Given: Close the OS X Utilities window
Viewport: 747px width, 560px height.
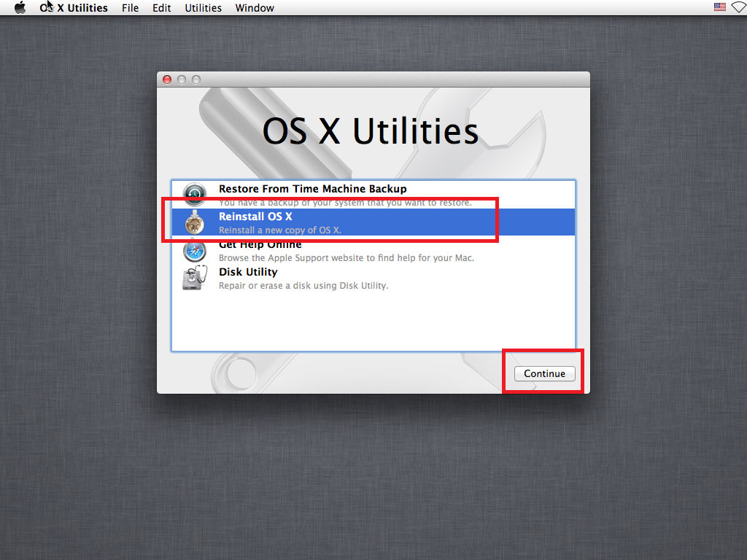Looking at the screenshot, I should (167, 79).
